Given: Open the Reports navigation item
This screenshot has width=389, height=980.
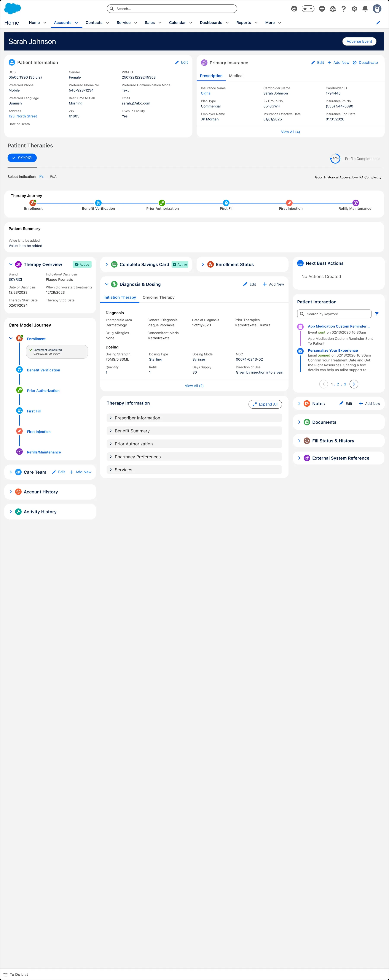Looking at the screenshot, I should click(x=244, y=23).
